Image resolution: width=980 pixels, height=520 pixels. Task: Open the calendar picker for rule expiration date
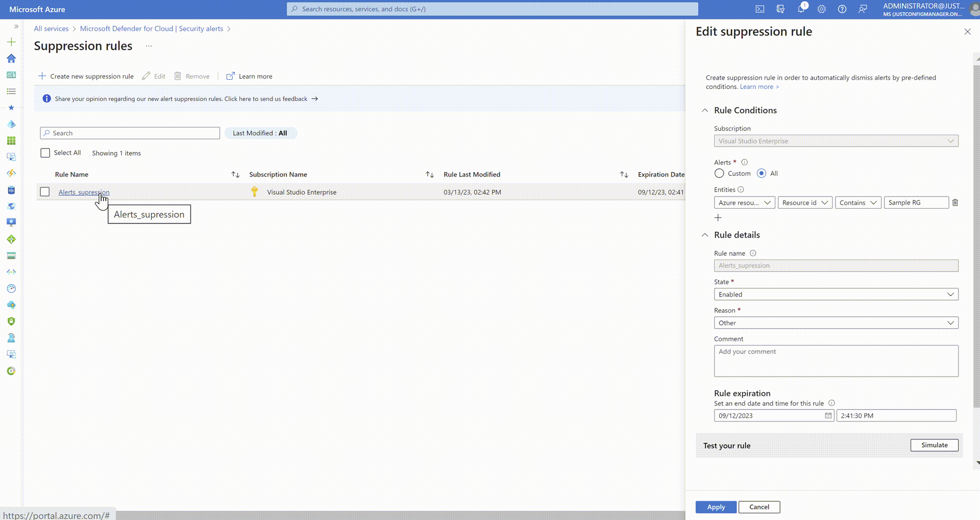coord(827,415)
